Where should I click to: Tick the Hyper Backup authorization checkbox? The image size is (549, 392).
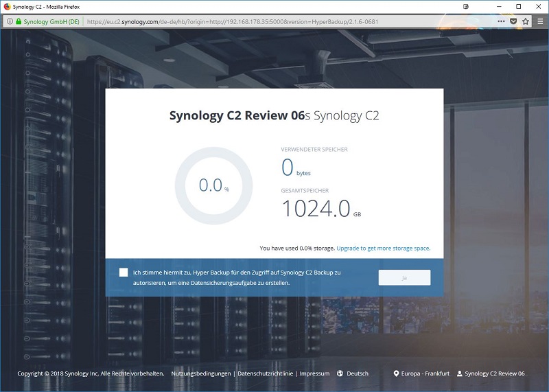[124, 273]
